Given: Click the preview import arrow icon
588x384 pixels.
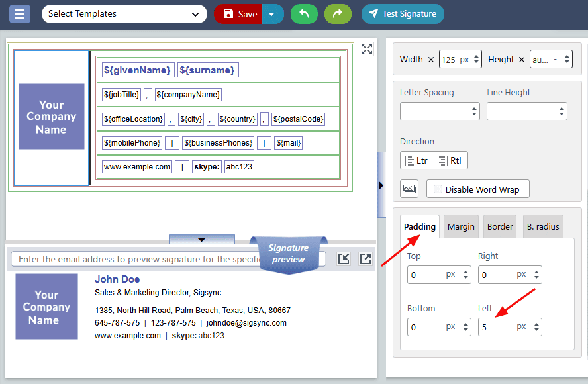Looking at the screenshot, I should (344, 259).
